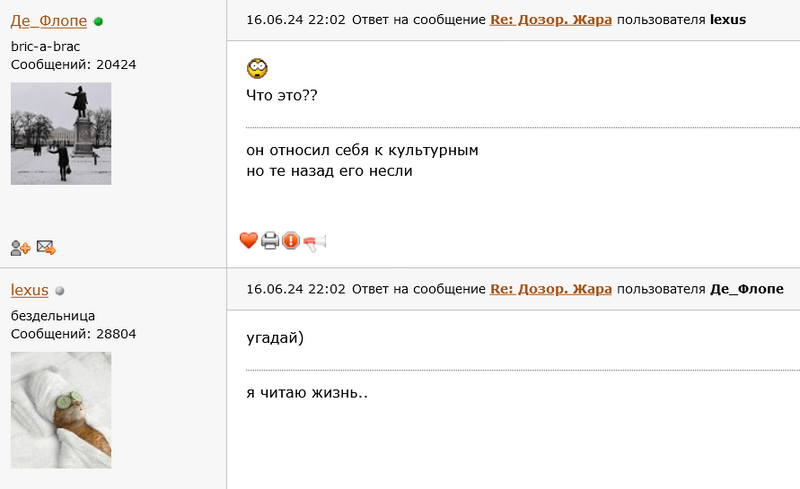The height and width of the screenshot is (489, 800).
Task: Click lexus's cat avatar image
Action: (x=61, y=410)
